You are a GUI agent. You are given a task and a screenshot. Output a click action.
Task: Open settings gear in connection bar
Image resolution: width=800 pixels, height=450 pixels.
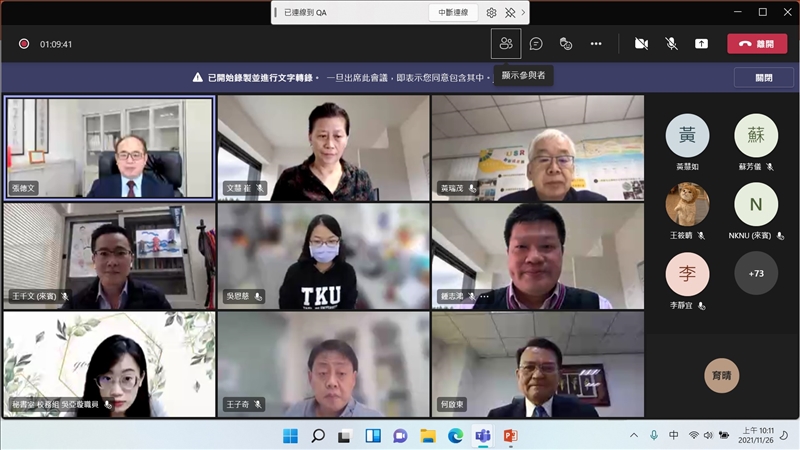491,12
